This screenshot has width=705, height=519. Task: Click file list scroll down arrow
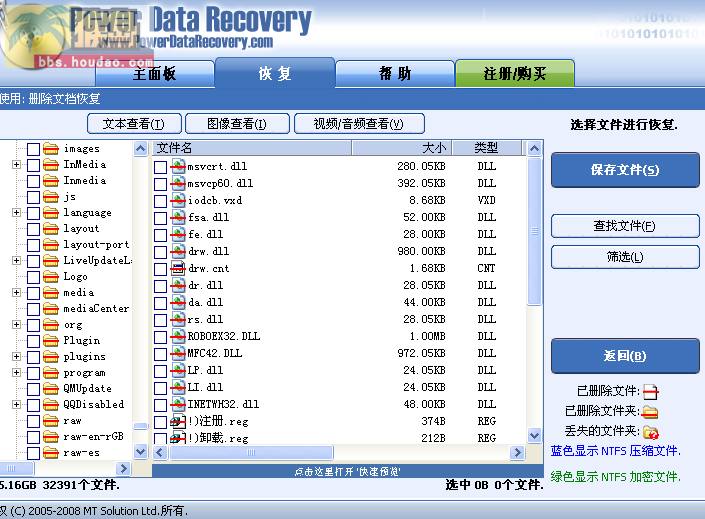pos(534,435)
